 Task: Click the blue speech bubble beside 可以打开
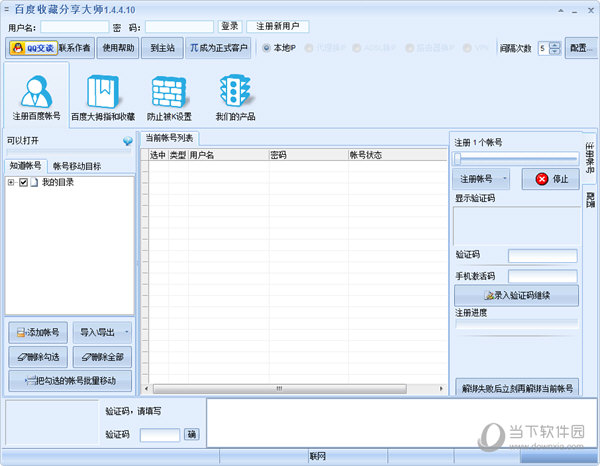[x=127, y=141]
